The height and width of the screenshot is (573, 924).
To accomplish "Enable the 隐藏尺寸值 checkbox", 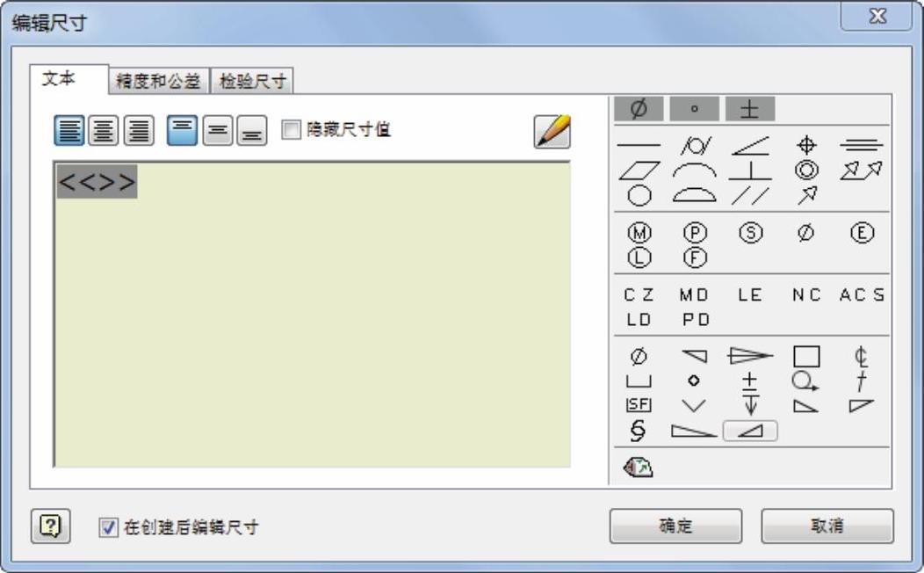I will (x=289, y=130).
